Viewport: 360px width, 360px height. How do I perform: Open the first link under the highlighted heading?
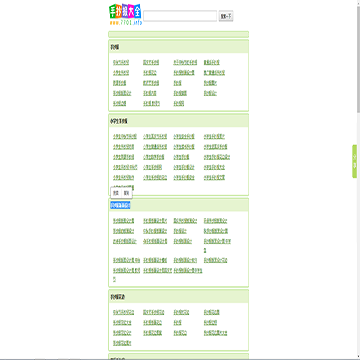tap(124, 221)
